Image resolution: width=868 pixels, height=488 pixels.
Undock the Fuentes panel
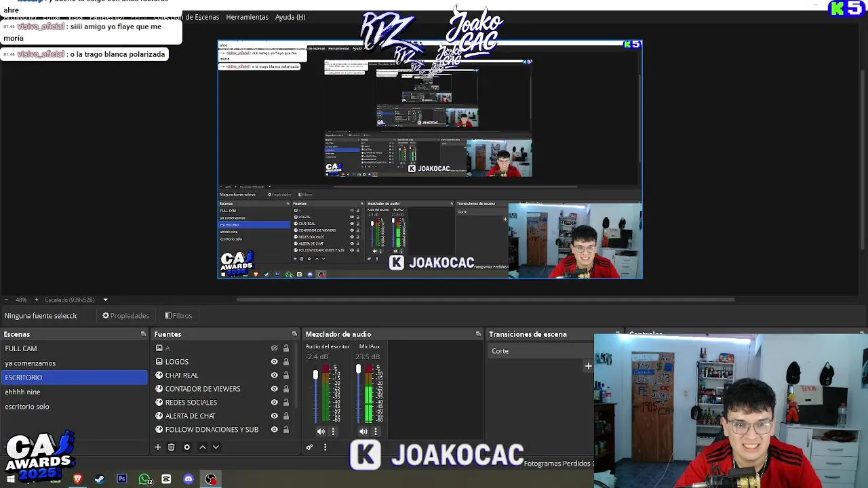tap(294, 334)
